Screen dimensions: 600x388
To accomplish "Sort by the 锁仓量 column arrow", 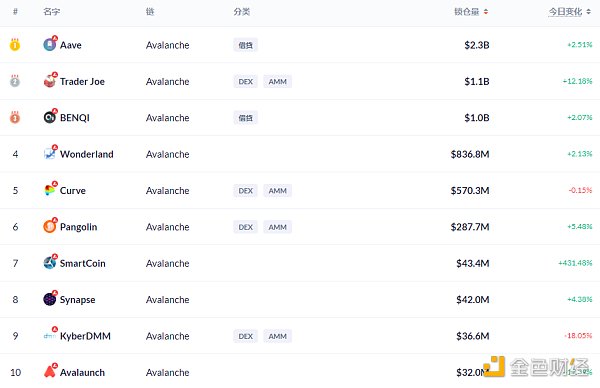I will [x=486, y=12].
